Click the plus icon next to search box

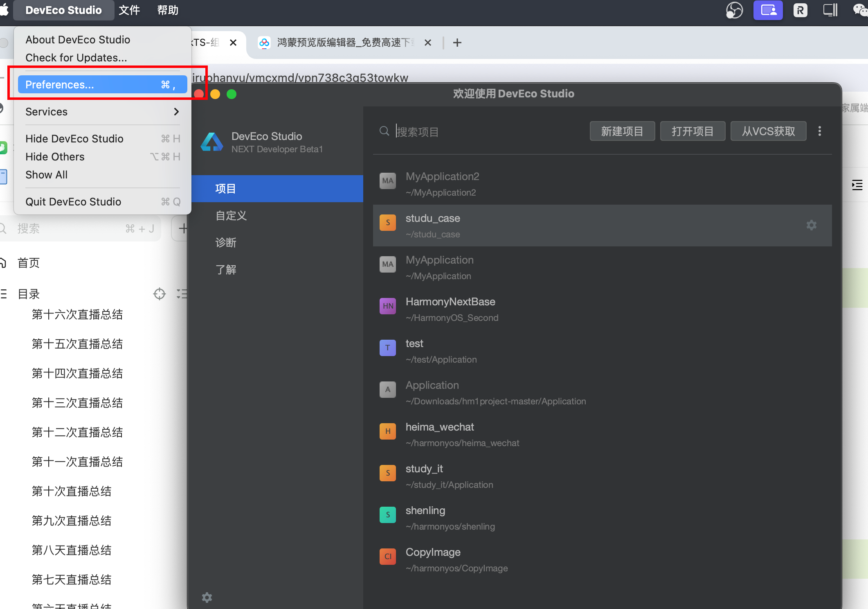182,228
